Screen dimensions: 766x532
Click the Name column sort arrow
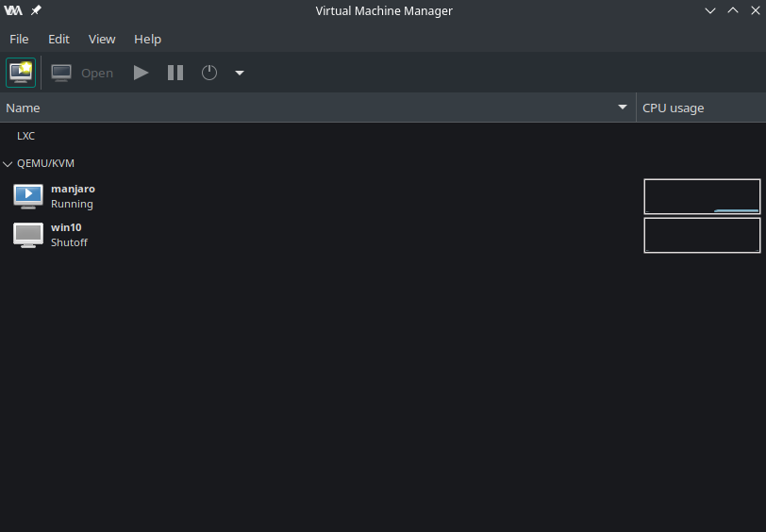click(622, 107)
